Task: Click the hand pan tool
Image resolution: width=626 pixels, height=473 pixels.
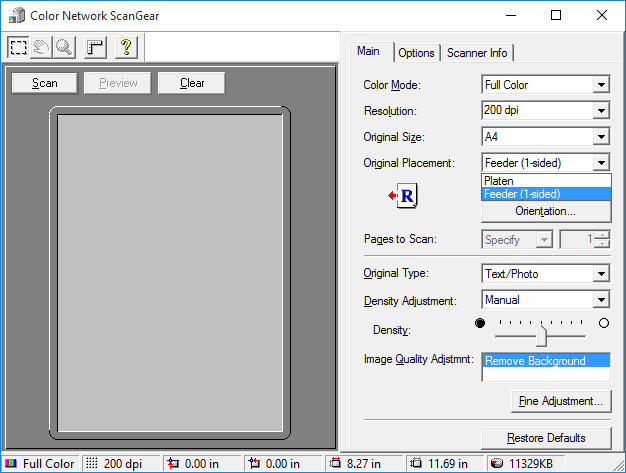Action: tap(41, 47)
